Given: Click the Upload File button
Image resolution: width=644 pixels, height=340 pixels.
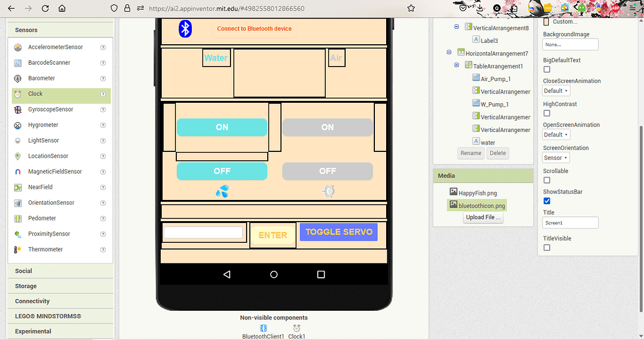Looking at the screenshot, I should [483, 217].
